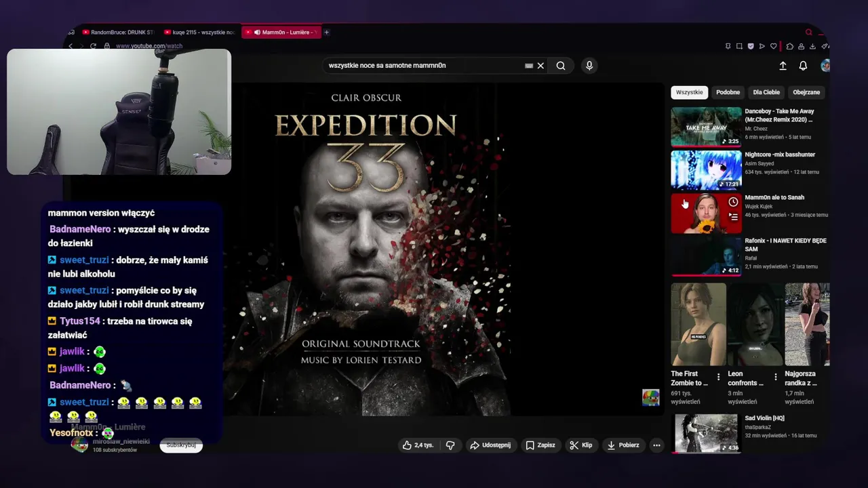Open the Mamm0n ale to Sanah video title

(774, 197)
